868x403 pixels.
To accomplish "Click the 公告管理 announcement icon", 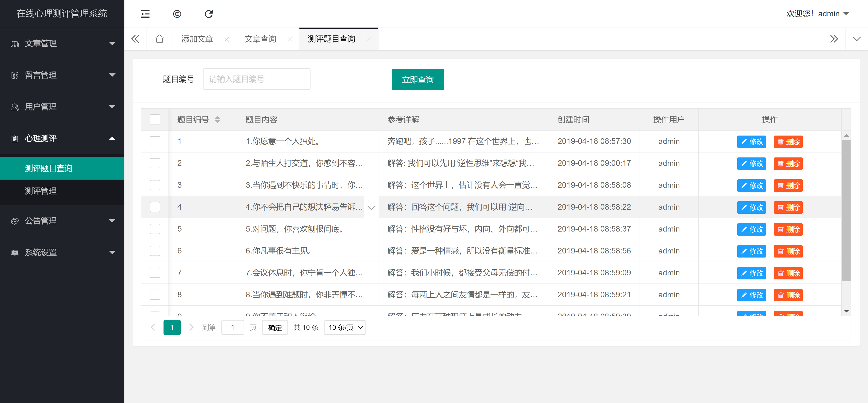I will [14, 221].
